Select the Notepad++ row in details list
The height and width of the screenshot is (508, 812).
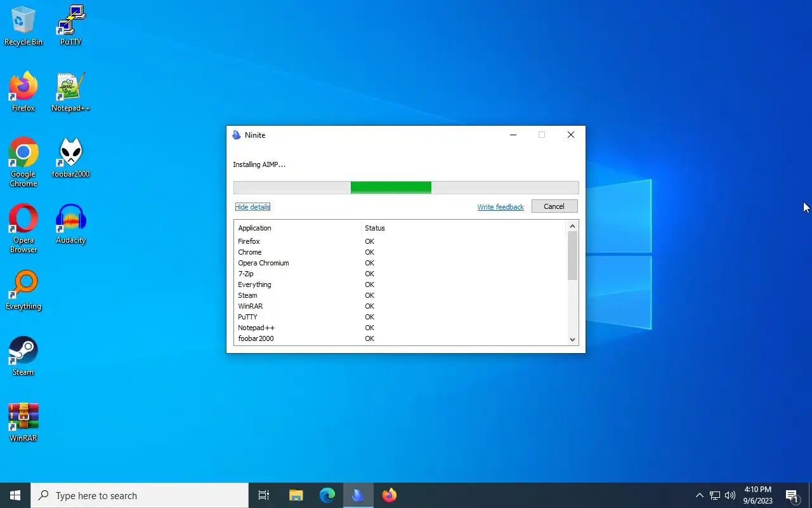(x=400, y=328)
